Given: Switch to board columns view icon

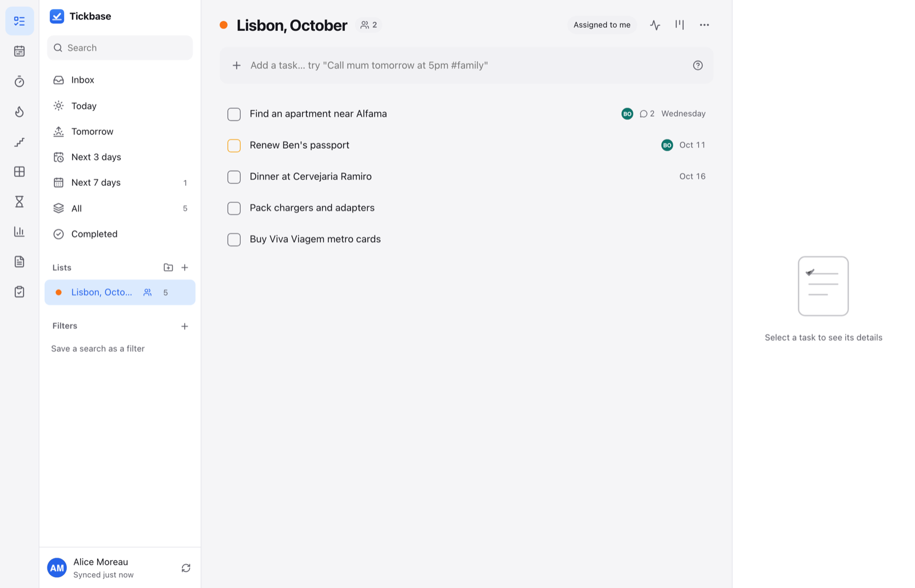Looking at the screenshot, I should 679,25.
